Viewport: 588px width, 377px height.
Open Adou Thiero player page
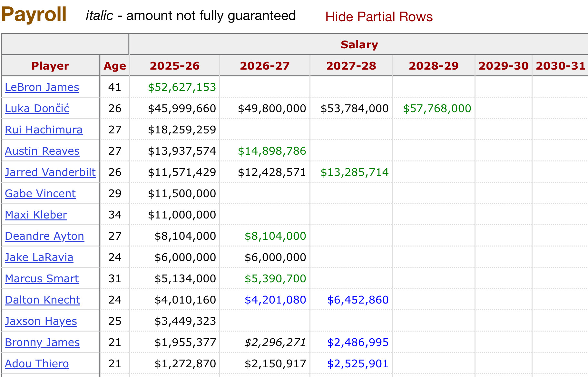[37, 364]
